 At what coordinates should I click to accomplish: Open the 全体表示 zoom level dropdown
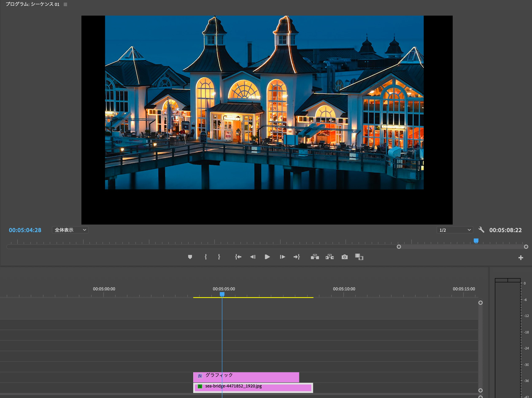pos(70,230)
